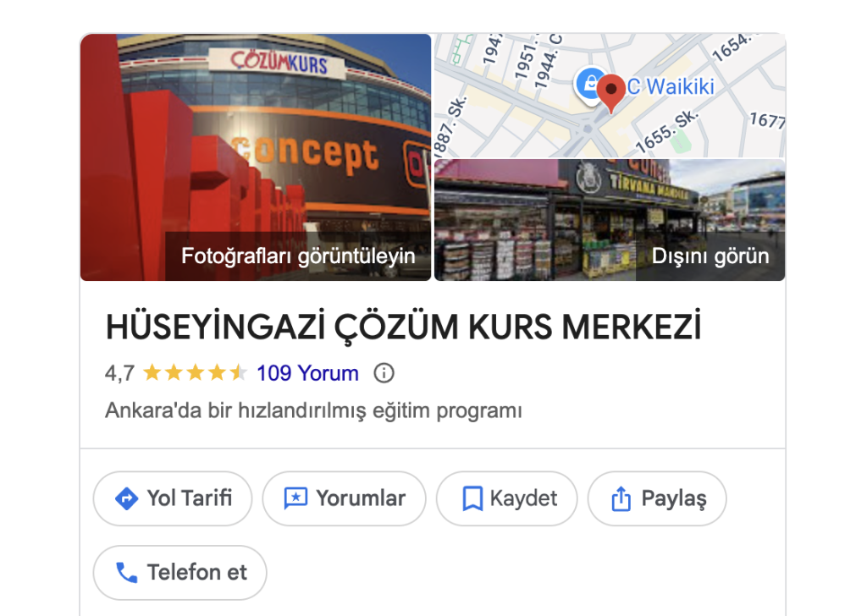This screenshot has width=867, height=616.
Task: Click the Paylaş label text
Action: coord(674,498)
